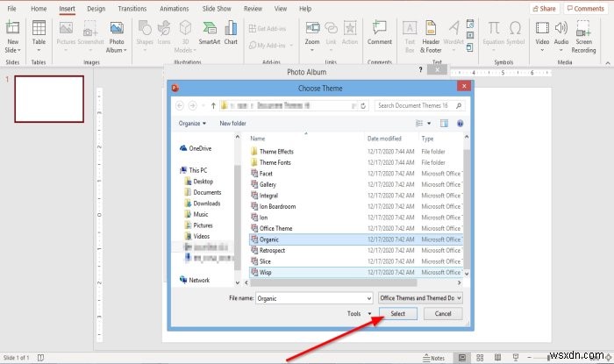Image resolution: width=614 pixels, height=364 pixels.
Task: Select OneDrive in navigation pane
Action: tap(196, 148)
